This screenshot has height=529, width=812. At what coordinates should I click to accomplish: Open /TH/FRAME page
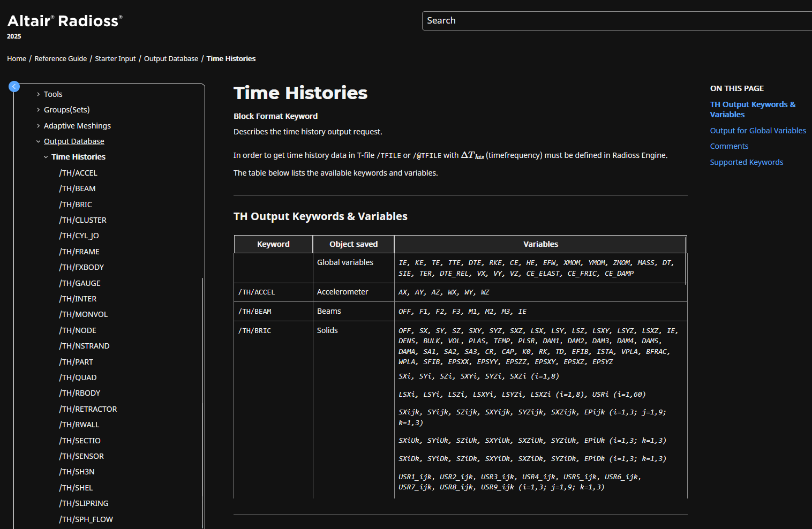coord(79,252)
